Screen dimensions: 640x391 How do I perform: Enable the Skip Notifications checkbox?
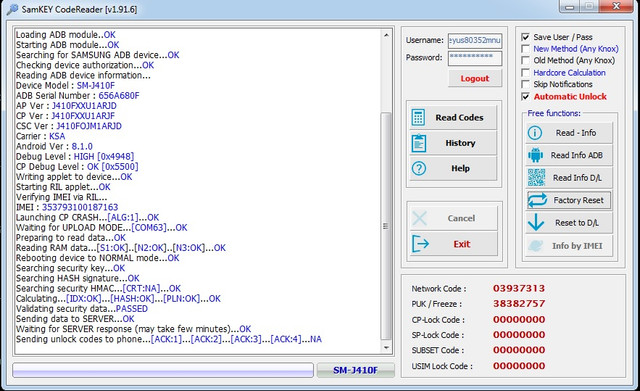[526, 84]
